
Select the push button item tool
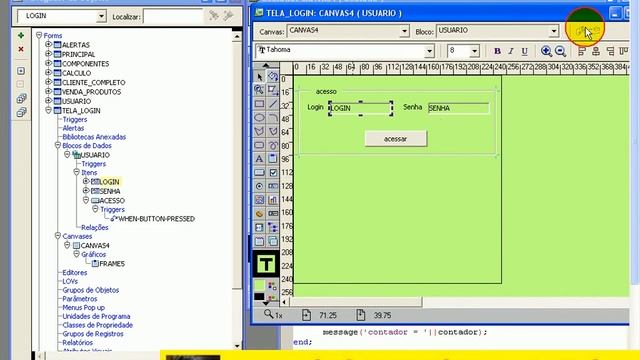[259, 173]
